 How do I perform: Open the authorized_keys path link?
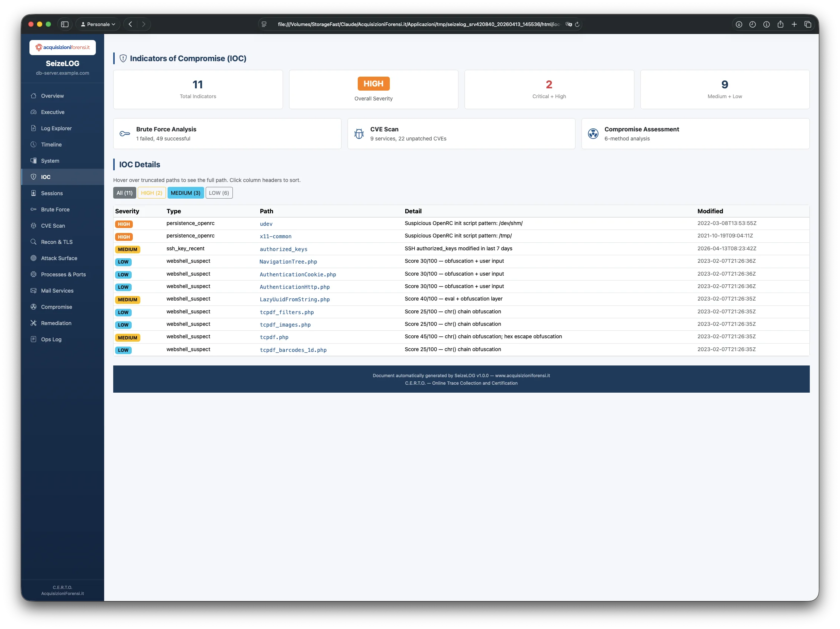[x=283, y=249]
